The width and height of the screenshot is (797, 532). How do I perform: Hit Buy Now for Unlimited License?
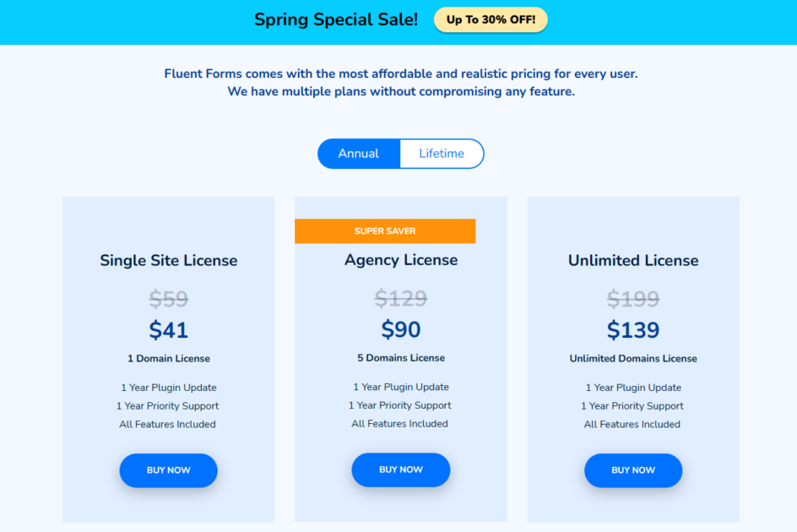(633, 470)
